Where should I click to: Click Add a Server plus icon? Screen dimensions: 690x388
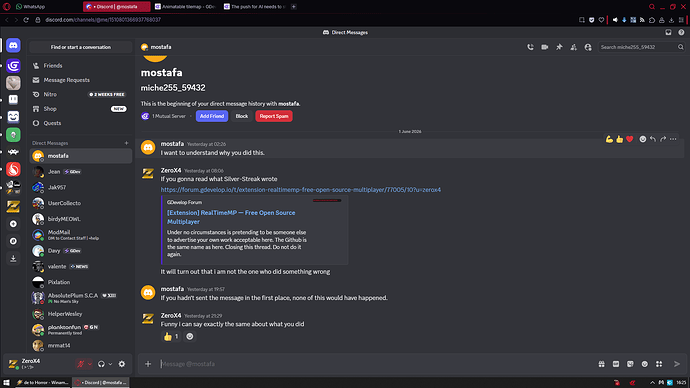(x=13, y=224)
